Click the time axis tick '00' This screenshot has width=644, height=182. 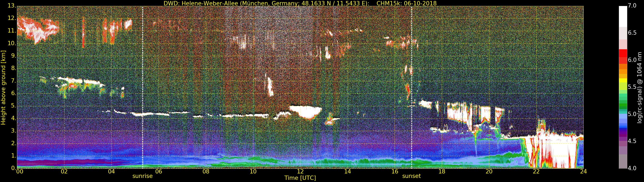click(x=19, y=172)
